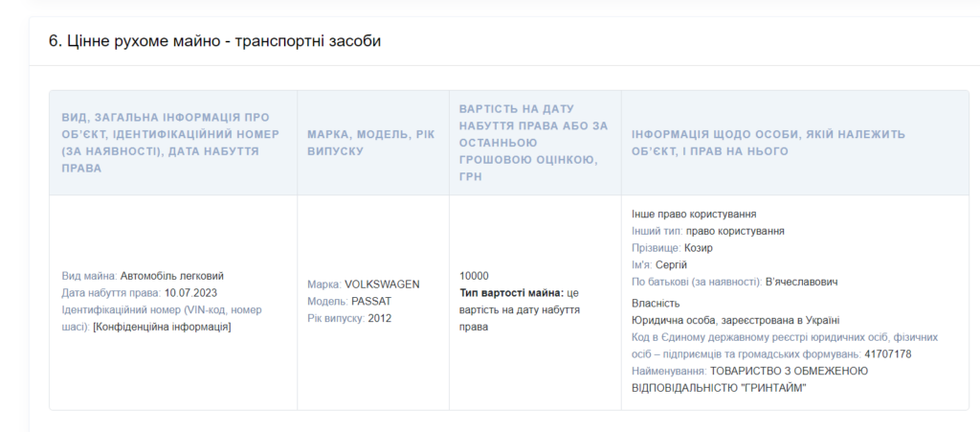Click the bold "Тип вартості майна" label
This screenshot has width=980, height=432.
(511, 293)
